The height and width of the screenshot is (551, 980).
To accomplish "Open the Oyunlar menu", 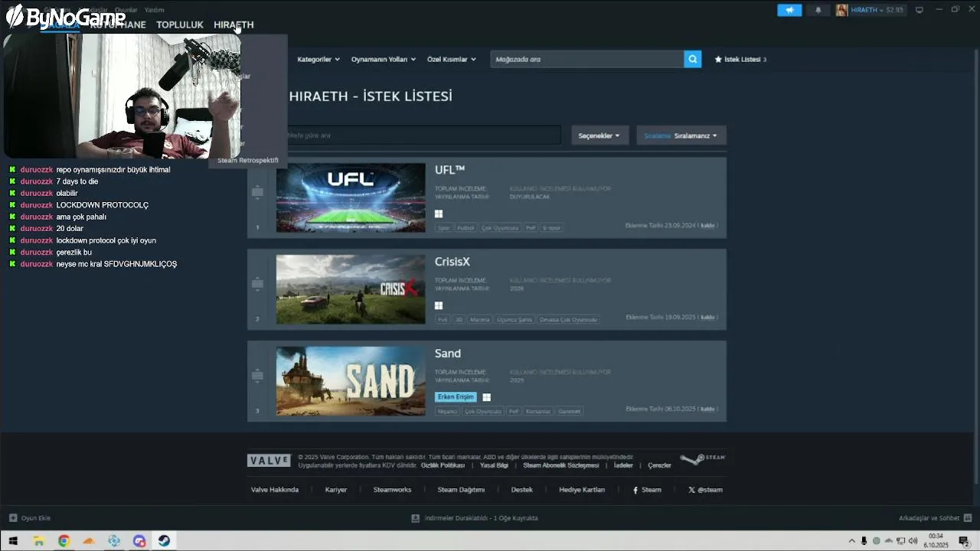I will (x=126, y=10).
